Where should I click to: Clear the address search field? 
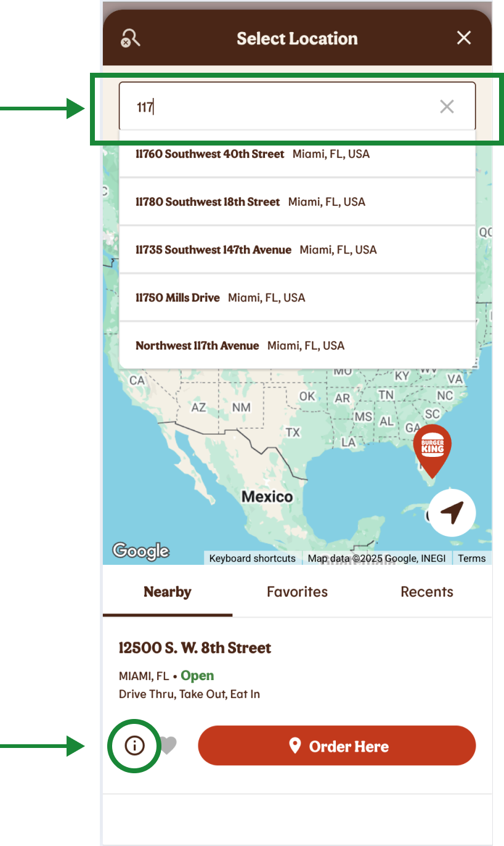(447, 107)
